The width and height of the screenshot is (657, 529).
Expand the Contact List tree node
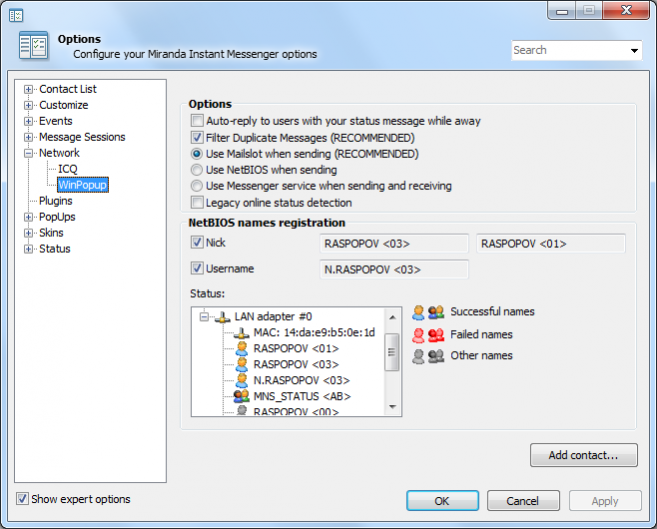pos(28,89)
